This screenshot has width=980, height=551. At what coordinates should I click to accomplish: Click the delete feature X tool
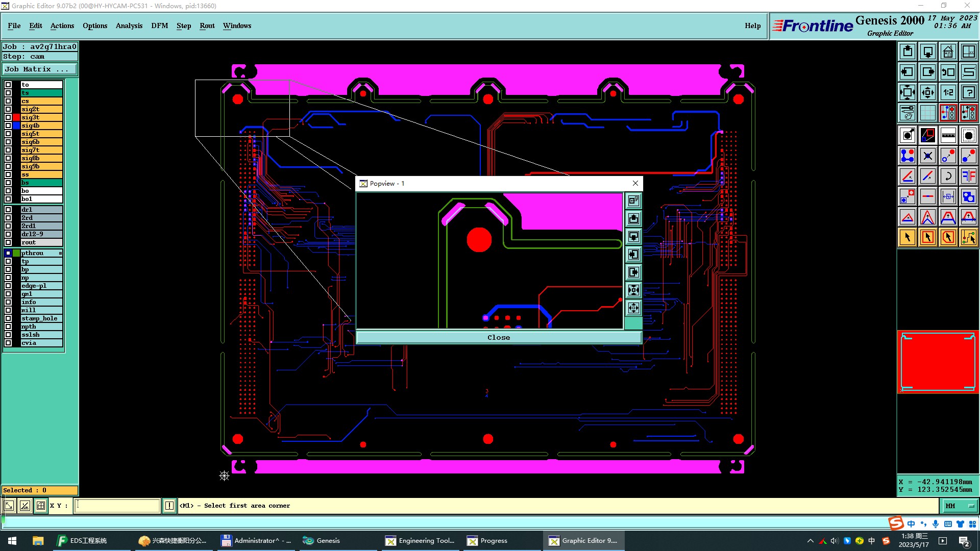pos(927,156)
